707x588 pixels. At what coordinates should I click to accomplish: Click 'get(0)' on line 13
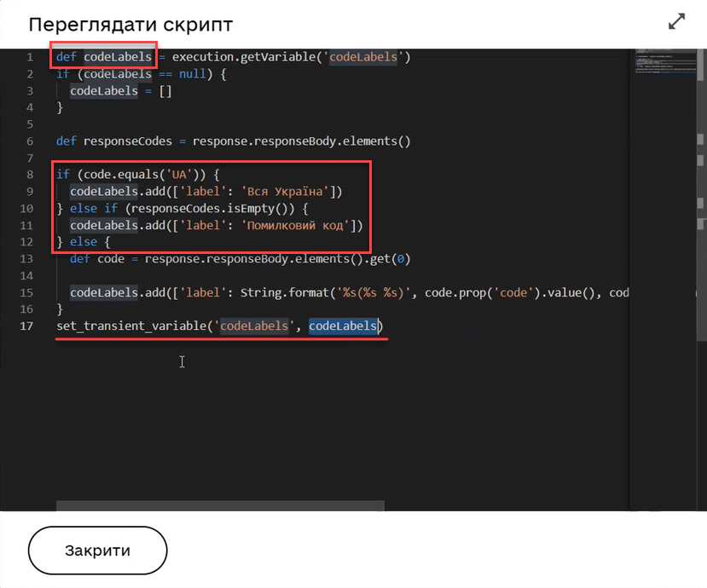[390, 259]
